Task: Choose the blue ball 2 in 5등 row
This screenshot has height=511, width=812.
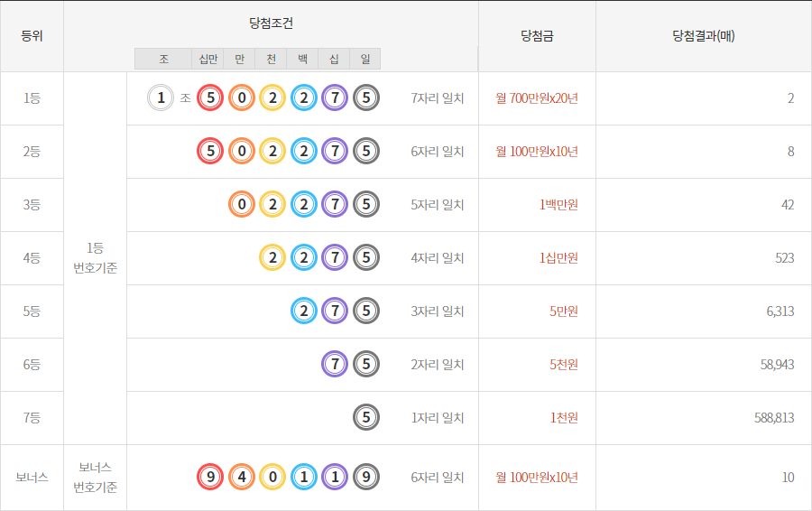Action: tap(303, 311)
